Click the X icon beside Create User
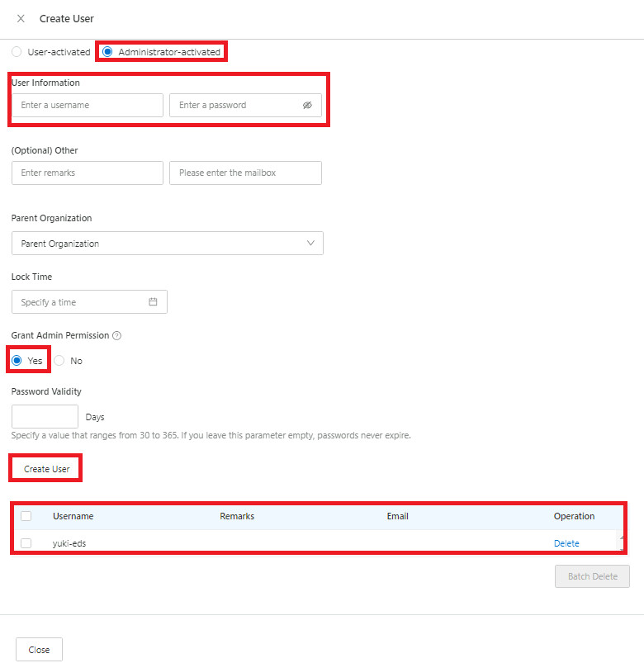Screen dimensions: 644x663 pyautogui.click(x=21, y=18)
